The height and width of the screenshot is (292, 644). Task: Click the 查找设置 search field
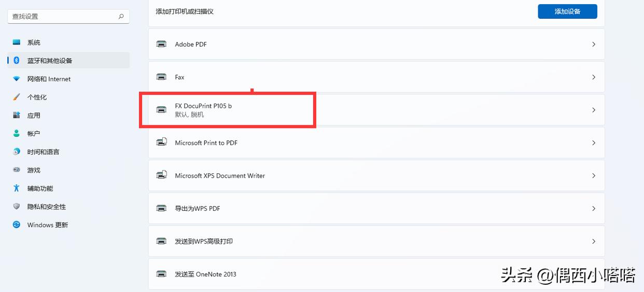coord(62,17)
